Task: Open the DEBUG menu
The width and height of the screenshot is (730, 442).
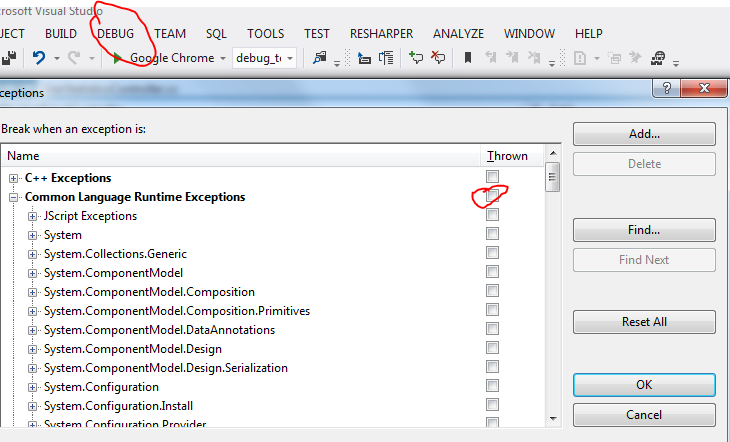Action: [x=116, y=33]
